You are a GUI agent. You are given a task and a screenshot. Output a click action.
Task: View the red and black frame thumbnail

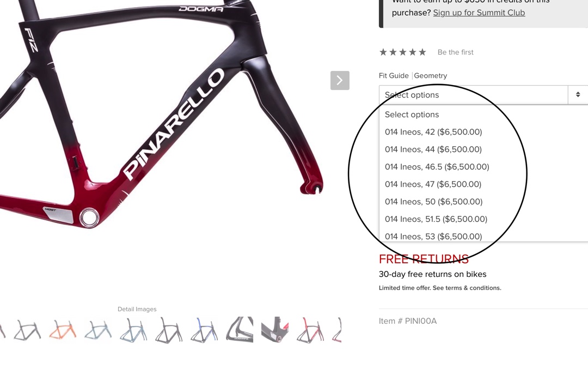click(310, 330)
